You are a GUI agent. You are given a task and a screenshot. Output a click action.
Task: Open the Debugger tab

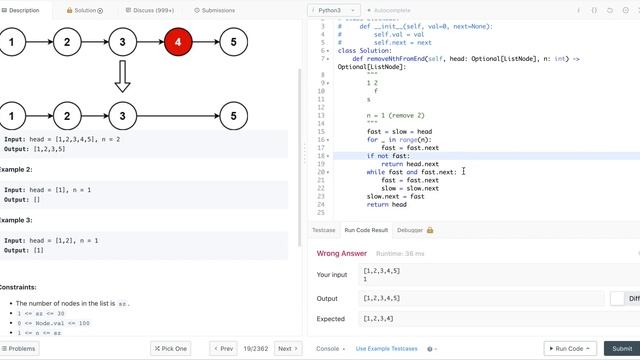click(x=410, y=230)
